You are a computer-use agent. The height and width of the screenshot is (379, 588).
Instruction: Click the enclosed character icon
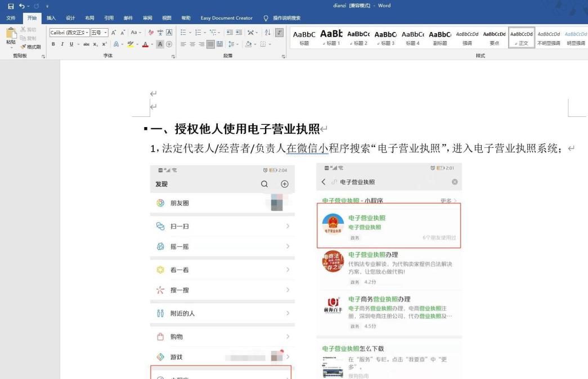tap(169, 44)
